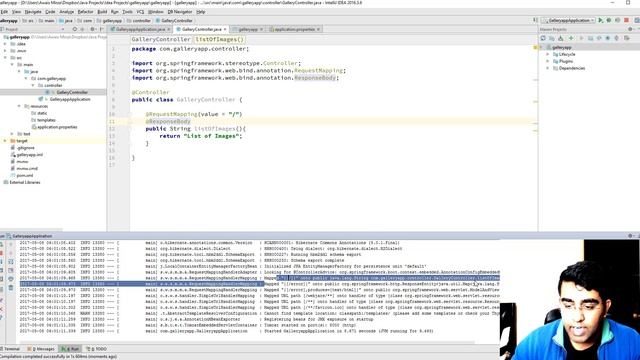The width and height of the screenshot is (640, 360).
Task: Print console output icon in Run panel
Action: click(11, 279)
